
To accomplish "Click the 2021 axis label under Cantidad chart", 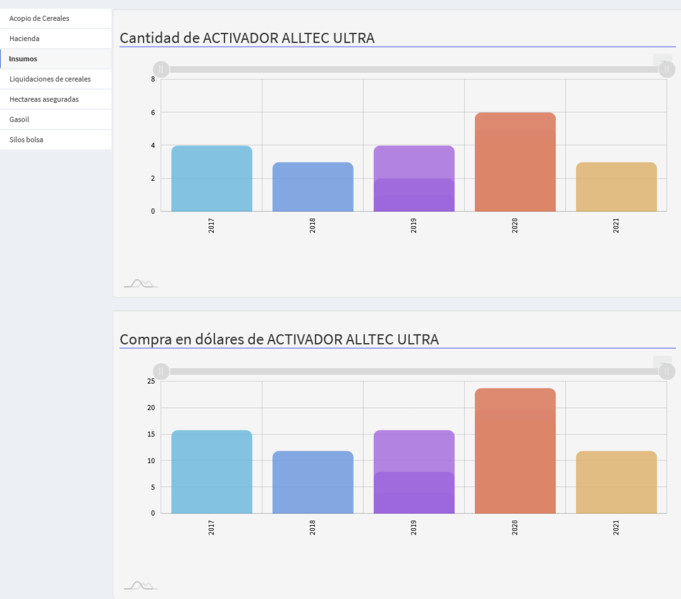I will pos(616,226).
